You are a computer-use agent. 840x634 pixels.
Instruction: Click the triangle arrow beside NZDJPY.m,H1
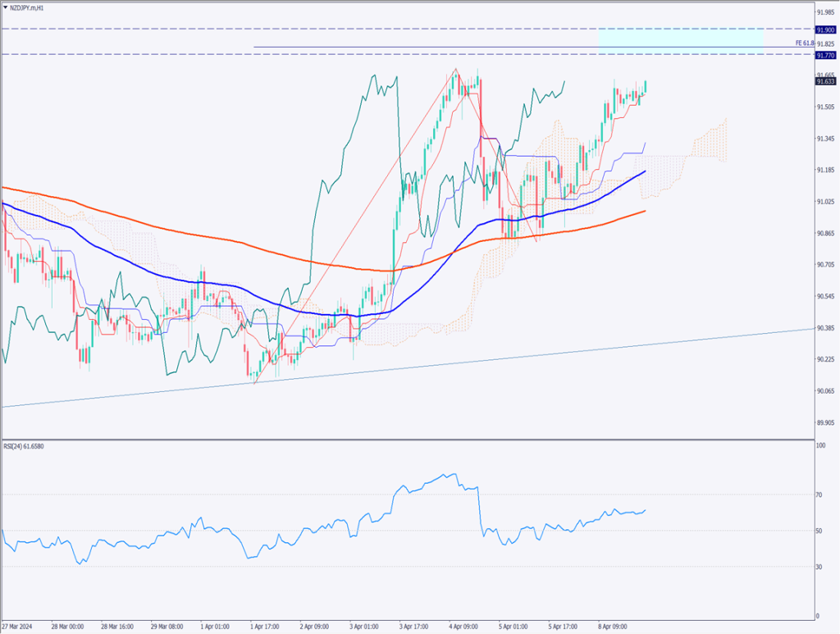pyautogui.click(x=6, y=7)
